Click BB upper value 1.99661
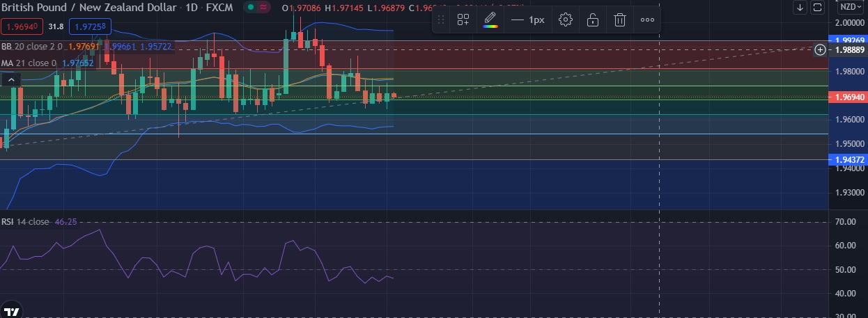The width and height of the screenshot is (868, 318). point(119,47)
